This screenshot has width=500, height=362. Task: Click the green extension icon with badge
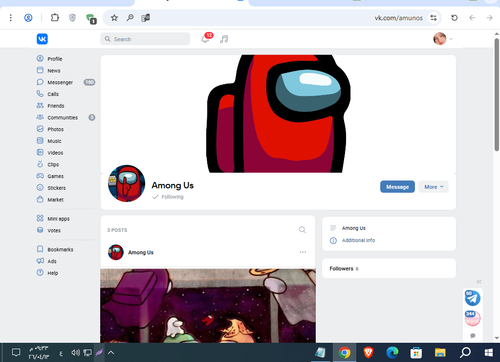point(91,19)
